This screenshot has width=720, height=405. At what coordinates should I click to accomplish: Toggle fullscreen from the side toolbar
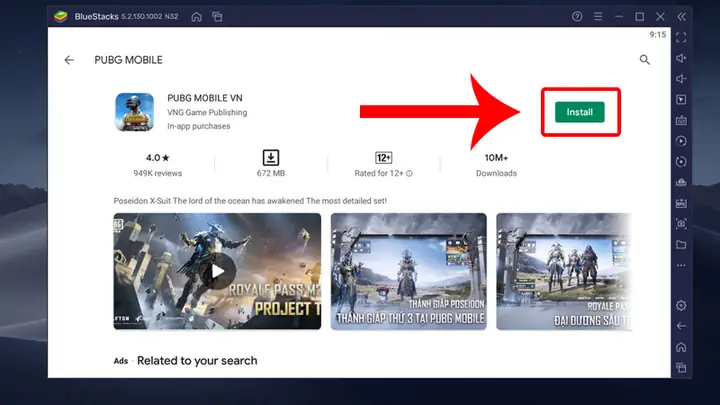pos(681,38)
